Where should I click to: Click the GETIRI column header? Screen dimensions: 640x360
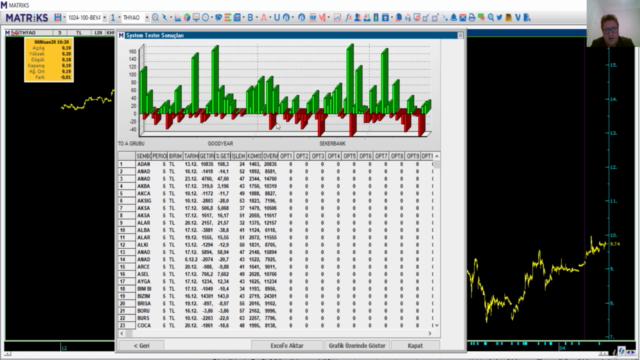pyautogui.click(x=207, y=156)
